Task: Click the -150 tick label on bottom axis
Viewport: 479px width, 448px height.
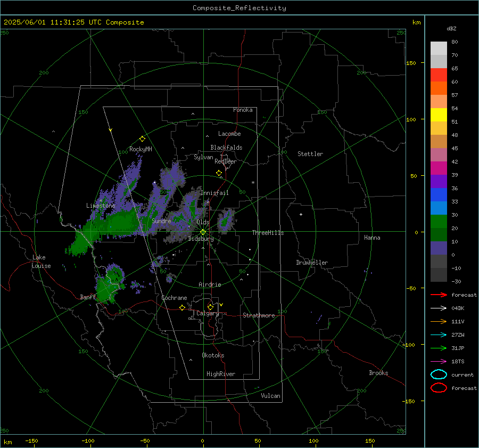Action: coord(31,441)
